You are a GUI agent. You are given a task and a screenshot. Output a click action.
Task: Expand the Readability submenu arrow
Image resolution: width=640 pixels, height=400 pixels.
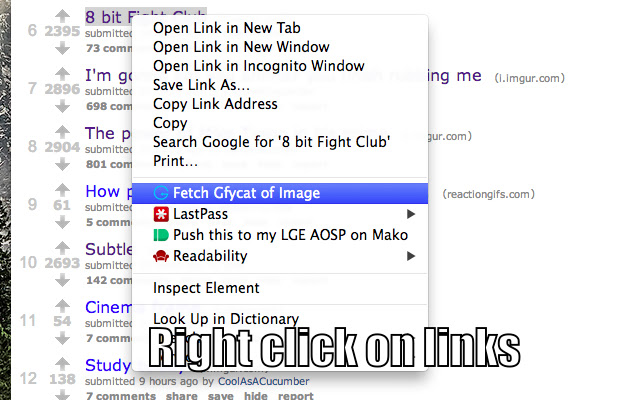(411, 256)
